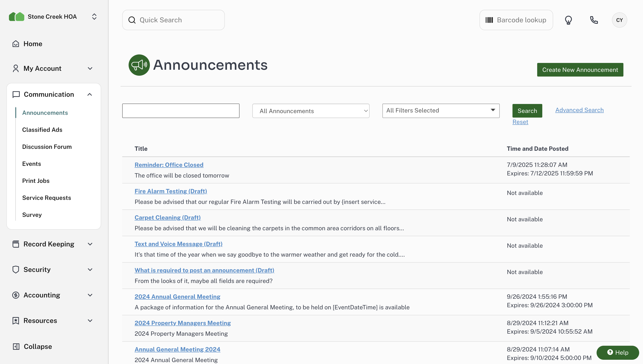Click the announcement search text field

click(x=181, y=111)
